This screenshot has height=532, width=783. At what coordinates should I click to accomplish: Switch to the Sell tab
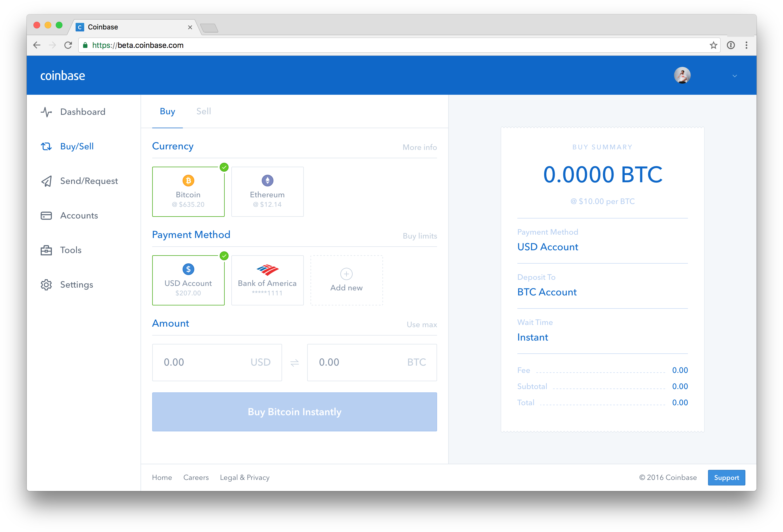pyautogui.click(x=203, y=111)
